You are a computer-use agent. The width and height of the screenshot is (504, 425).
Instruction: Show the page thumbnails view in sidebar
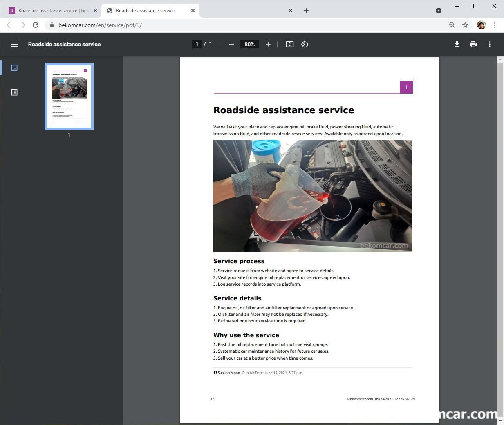click(14, 68)
